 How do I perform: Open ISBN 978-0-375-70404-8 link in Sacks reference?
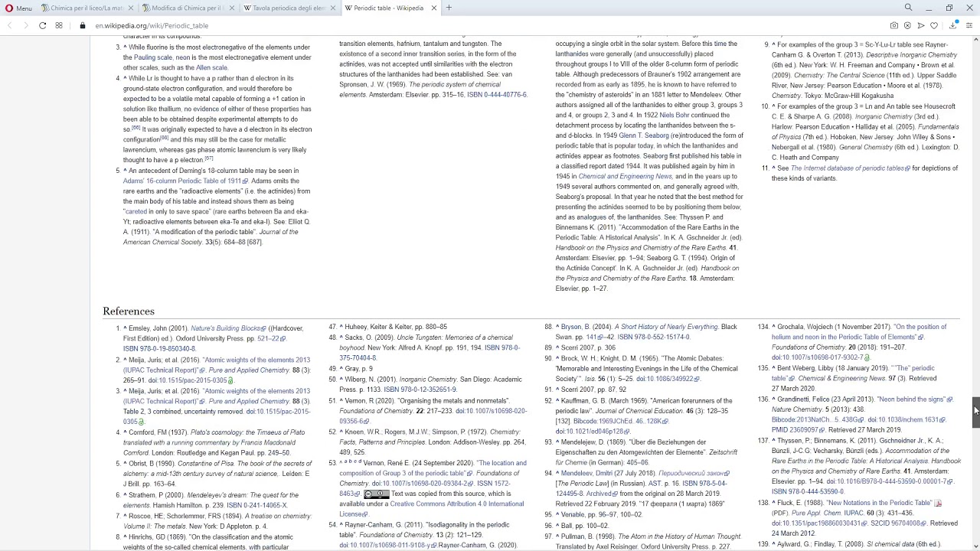pos(430,353)
